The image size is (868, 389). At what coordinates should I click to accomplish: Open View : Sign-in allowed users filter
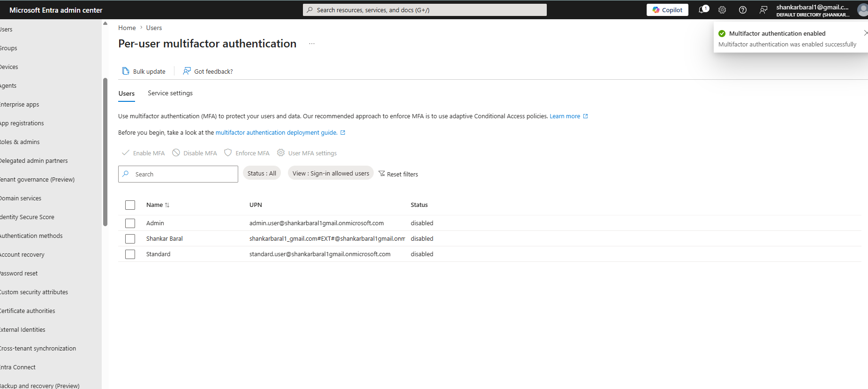[331, 173]
